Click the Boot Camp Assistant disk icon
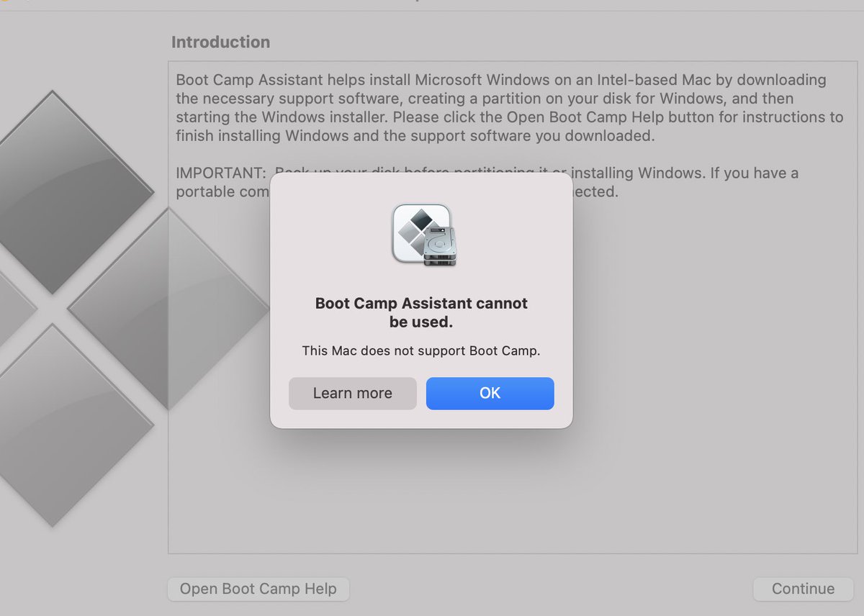This screenshot has width=864, height=616. coord(425,235)
